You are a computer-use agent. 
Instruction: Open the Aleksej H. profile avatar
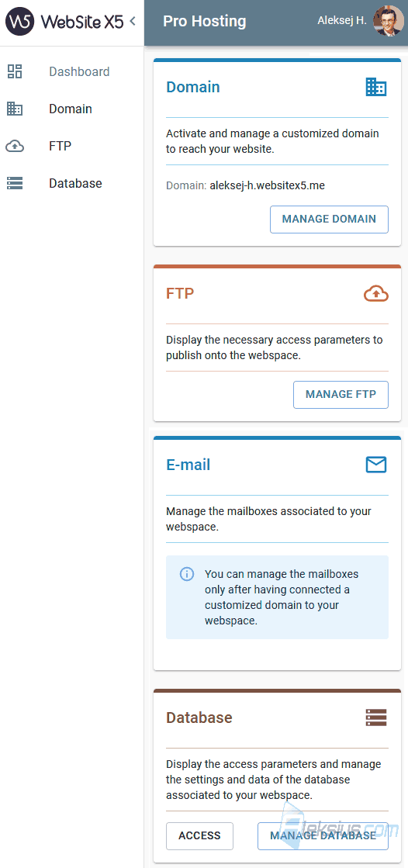tap(389, 22)
